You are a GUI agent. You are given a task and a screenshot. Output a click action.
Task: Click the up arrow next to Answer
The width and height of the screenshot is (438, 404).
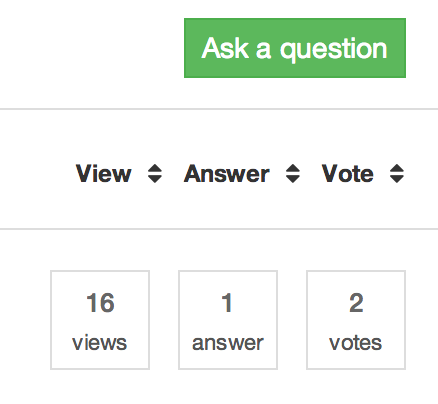[x=293, y=168]
